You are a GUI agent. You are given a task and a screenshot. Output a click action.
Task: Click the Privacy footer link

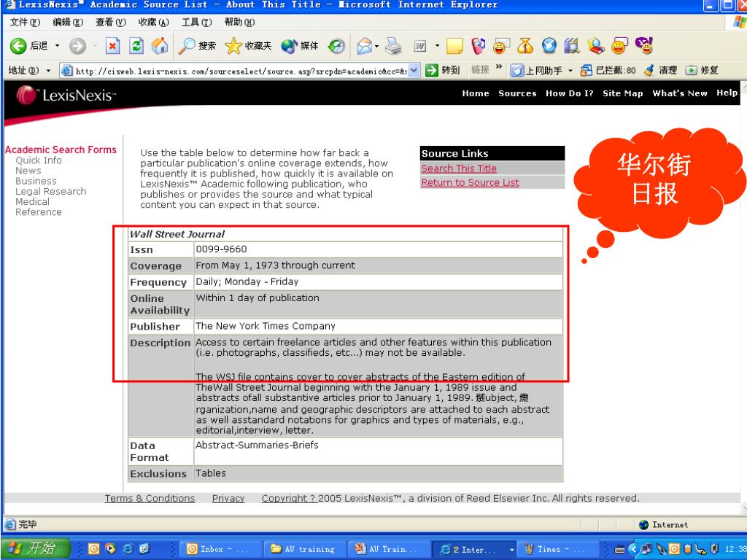click(228, 498)
